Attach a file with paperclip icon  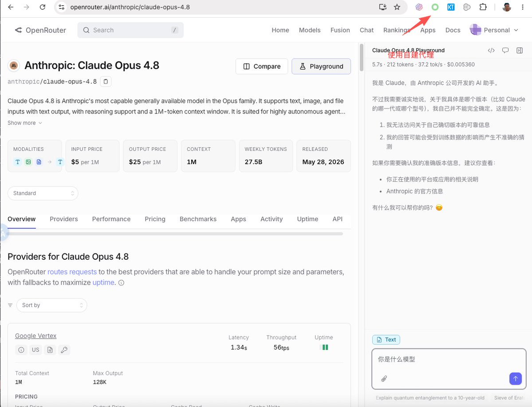click(x=384, y=379)
